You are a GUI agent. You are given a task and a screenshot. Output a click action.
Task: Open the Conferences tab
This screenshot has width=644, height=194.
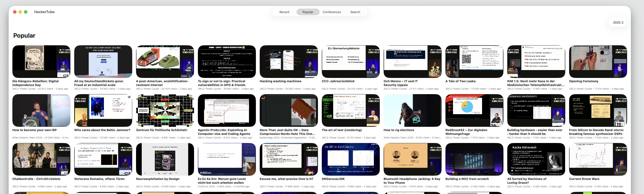tap(332, 12)
